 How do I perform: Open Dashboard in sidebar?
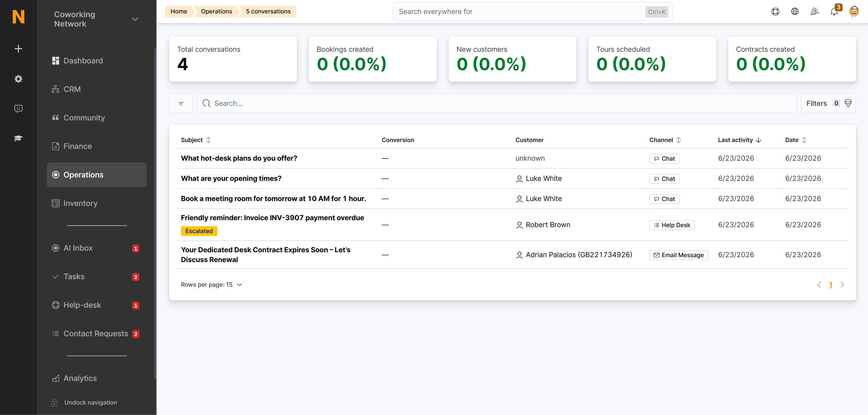(x=97, y=61)
